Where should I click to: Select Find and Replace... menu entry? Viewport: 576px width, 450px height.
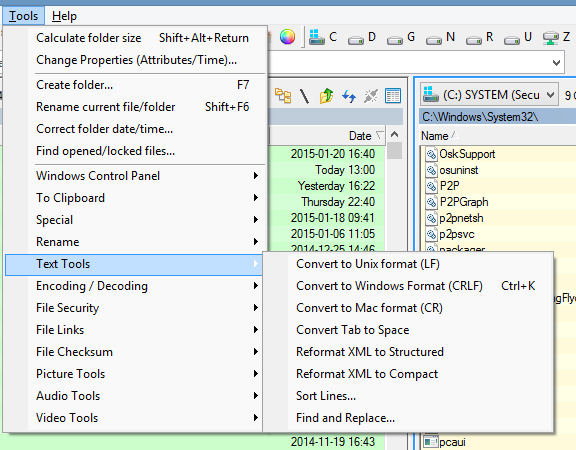coord(345,418)
